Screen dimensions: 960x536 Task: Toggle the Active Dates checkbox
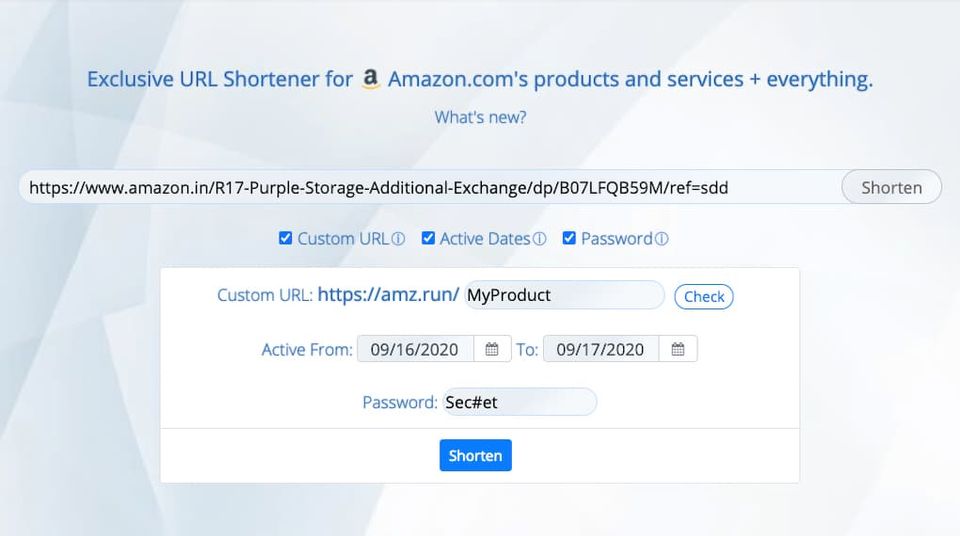point(428,238)
